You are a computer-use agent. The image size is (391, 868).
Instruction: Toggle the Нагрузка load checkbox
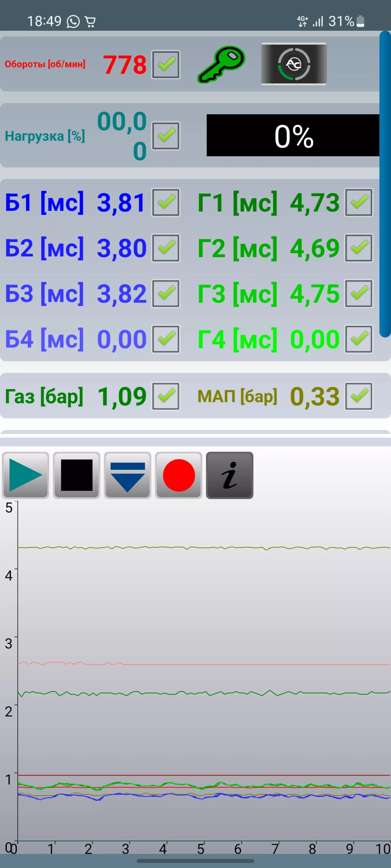coord(166,136)
